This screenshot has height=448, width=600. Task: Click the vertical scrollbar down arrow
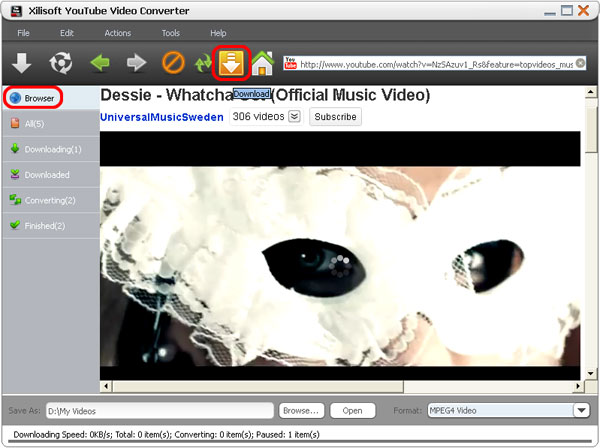[590, 373]
